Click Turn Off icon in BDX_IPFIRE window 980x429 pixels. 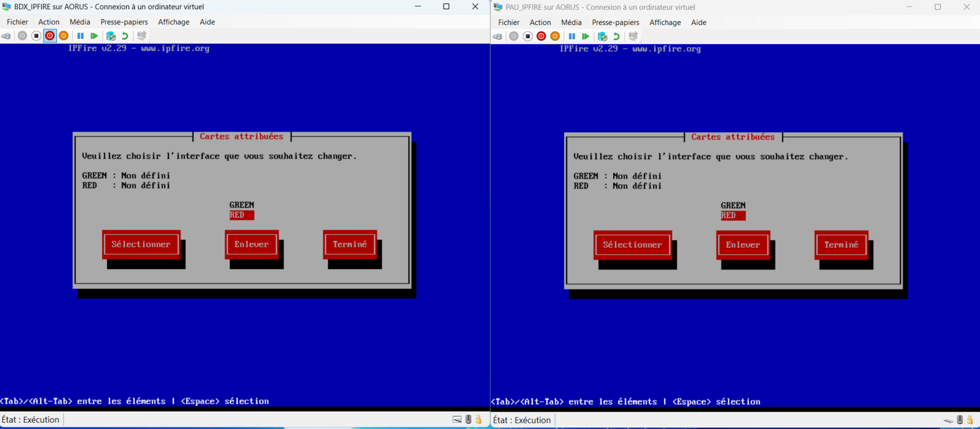(x=36, y=36)
